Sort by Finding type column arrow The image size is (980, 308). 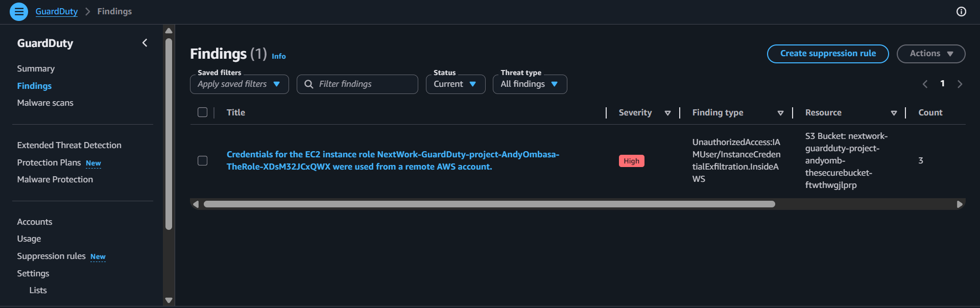[780, 113]
